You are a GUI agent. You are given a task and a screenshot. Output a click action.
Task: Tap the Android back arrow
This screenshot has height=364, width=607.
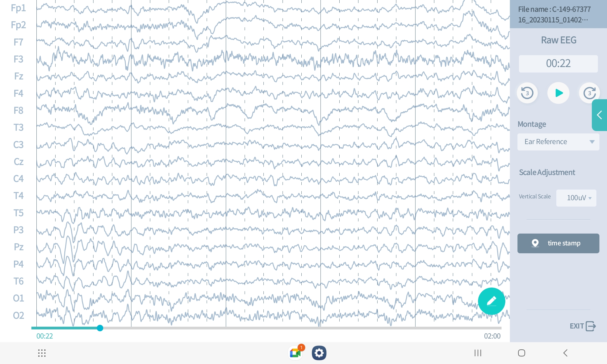[x=565, y=353]
